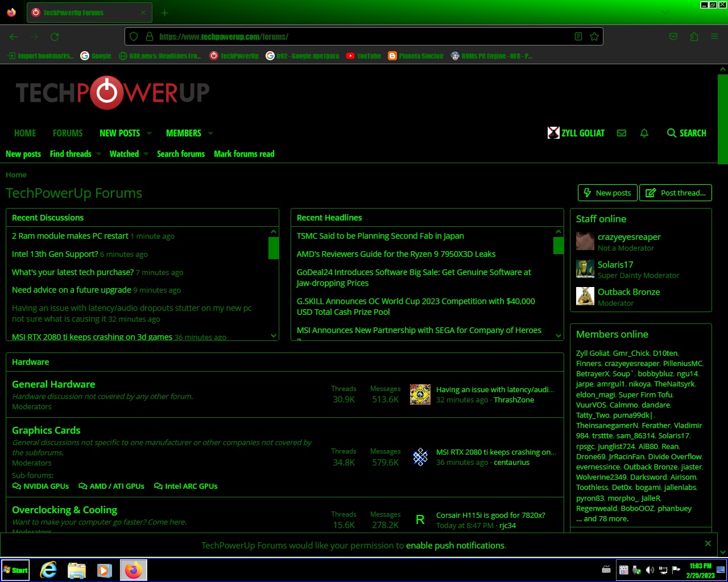Image resolution: width=728 pixels, height=582 pixels.
Task: Click the browser Back arrow
Action: click(x=14, y=36)
